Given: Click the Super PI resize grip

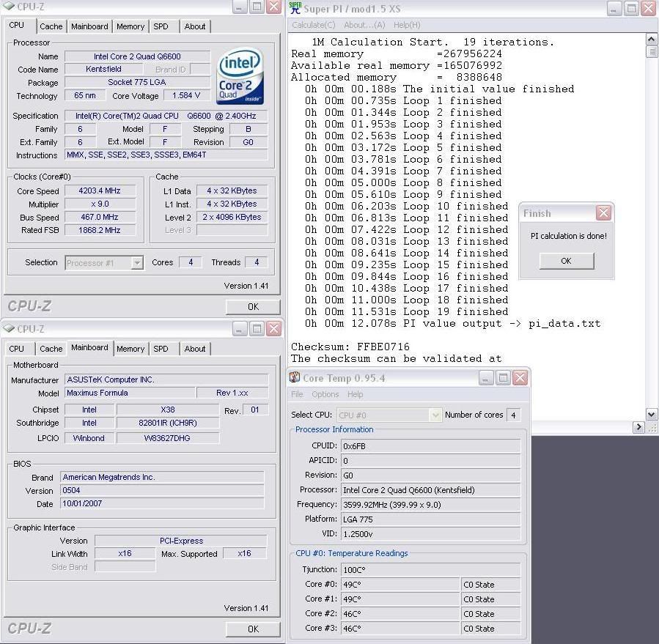Looking at the screenshot, I should pyautogui.click(x=652, y=428).
